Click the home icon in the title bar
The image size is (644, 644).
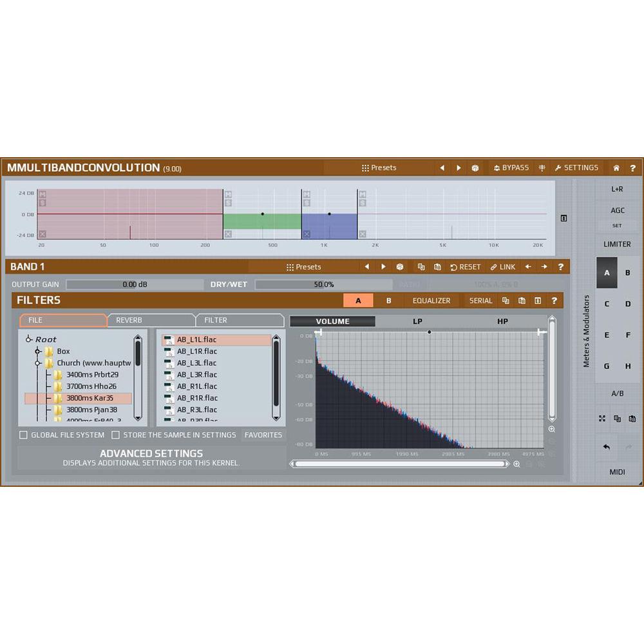(x=616, y=167)
